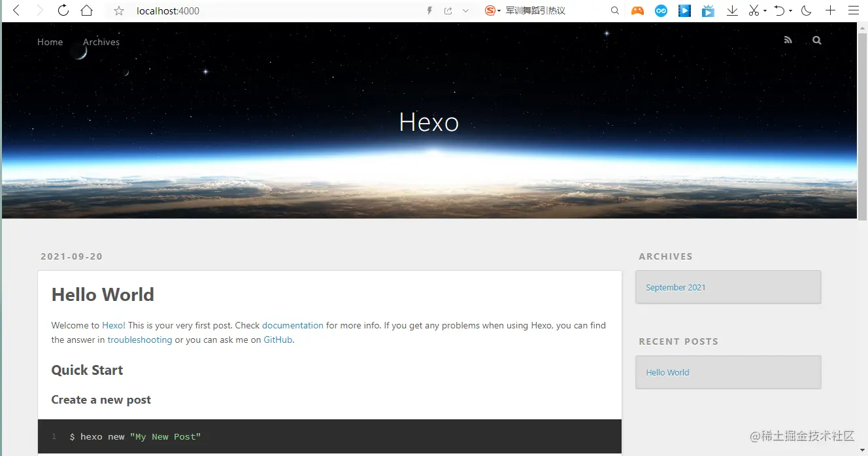
Task: Open the Hello World post title
Action: coord(103,294)
